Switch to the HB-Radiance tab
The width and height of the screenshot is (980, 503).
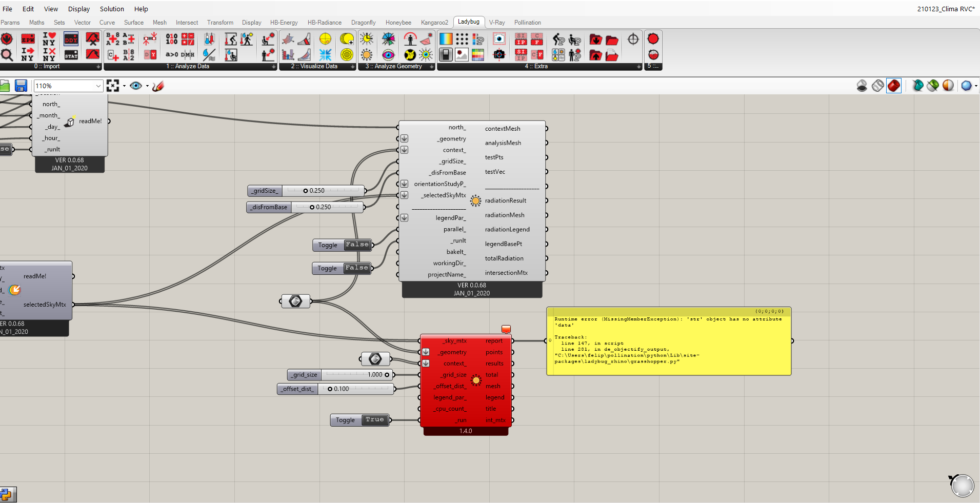(x=325, y=23)
